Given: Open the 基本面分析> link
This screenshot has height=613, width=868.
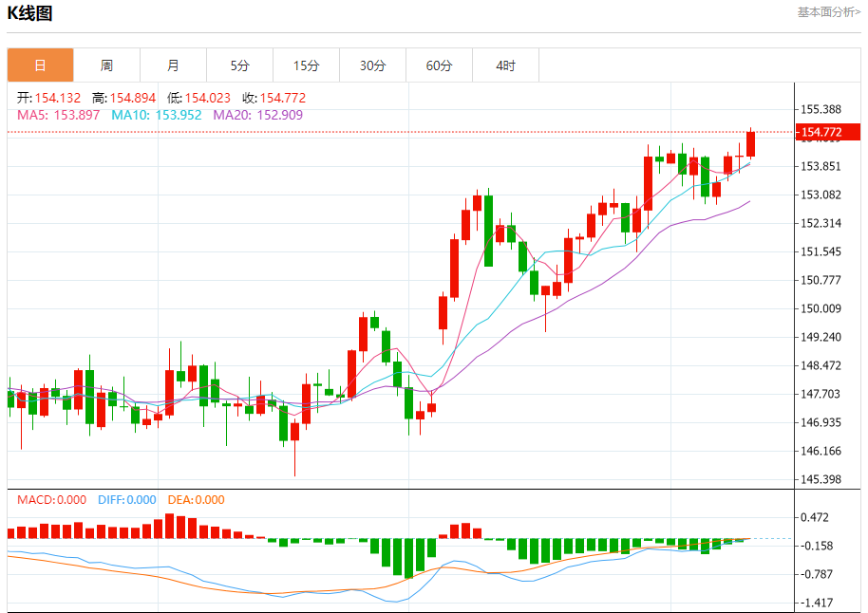Looking at the screenshot, I should 829,12.
